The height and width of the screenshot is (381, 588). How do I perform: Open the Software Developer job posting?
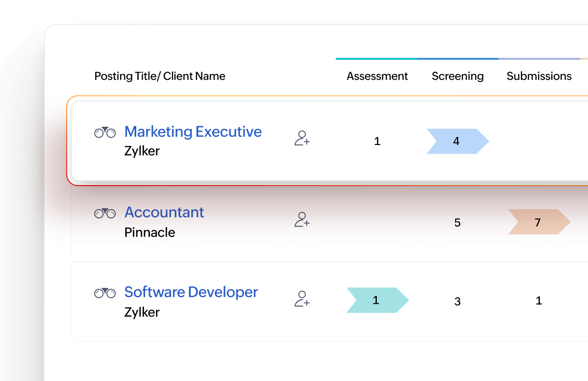191,292
